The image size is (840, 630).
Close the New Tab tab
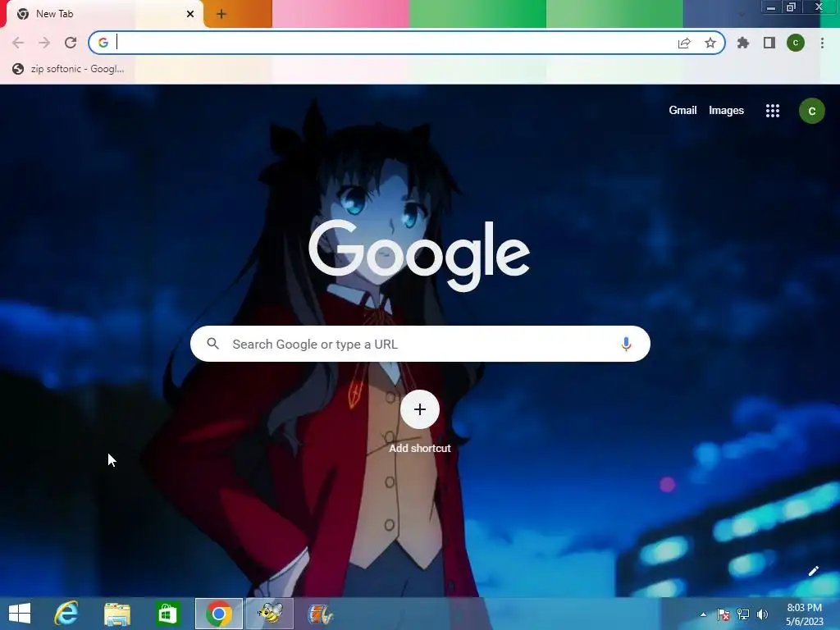pyautogui.click(x=190, y=14)
